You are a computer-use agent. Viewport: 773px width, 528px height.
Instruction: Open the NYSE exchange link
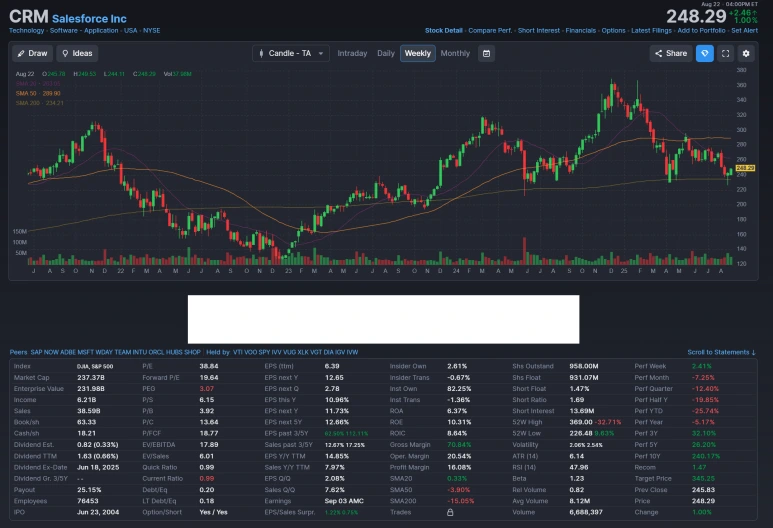pos(151,31)
